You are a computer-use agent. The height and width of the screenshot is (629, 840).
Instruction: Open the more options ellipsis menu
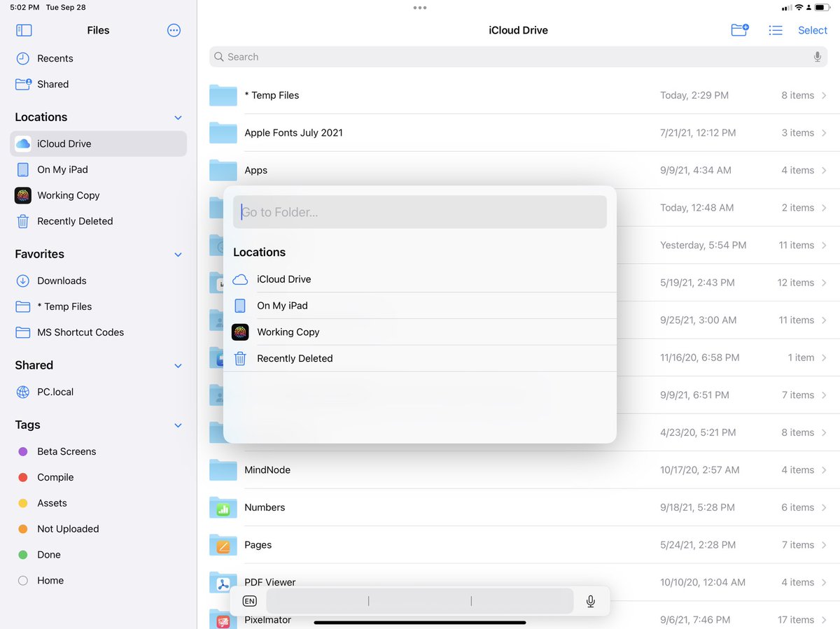coord(174,30)
